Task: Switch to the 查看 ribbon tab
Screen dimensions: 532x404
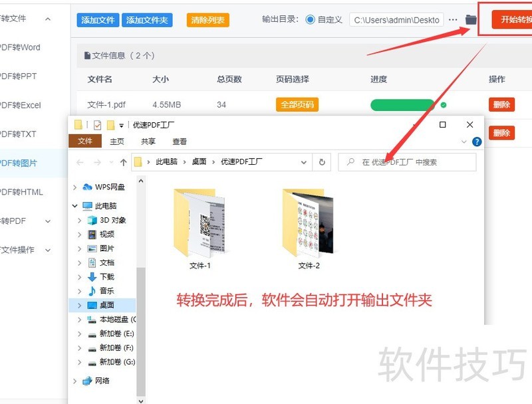Action: point(178,141)
